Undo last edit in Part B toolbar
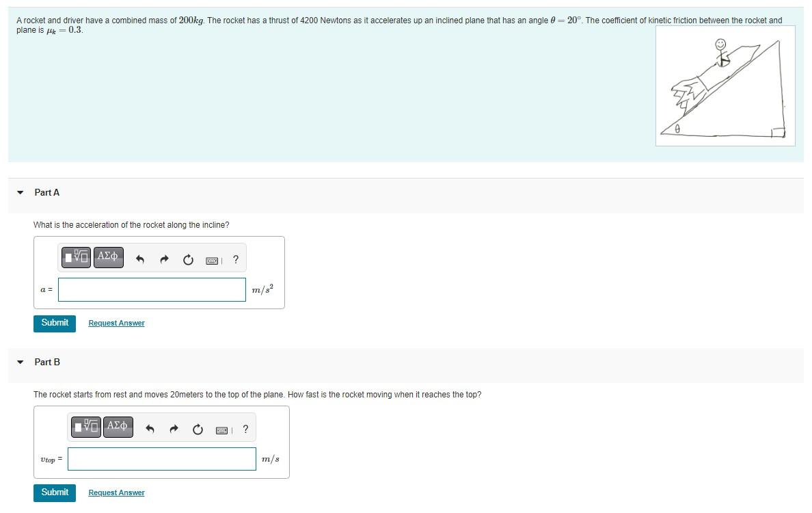 click(x=150, y=429)
